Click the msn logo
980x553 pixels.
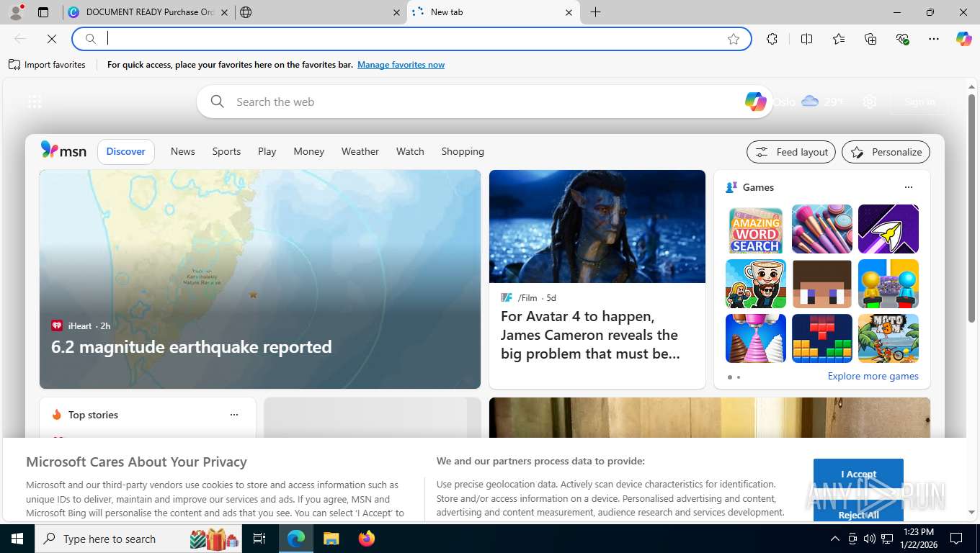63,150
